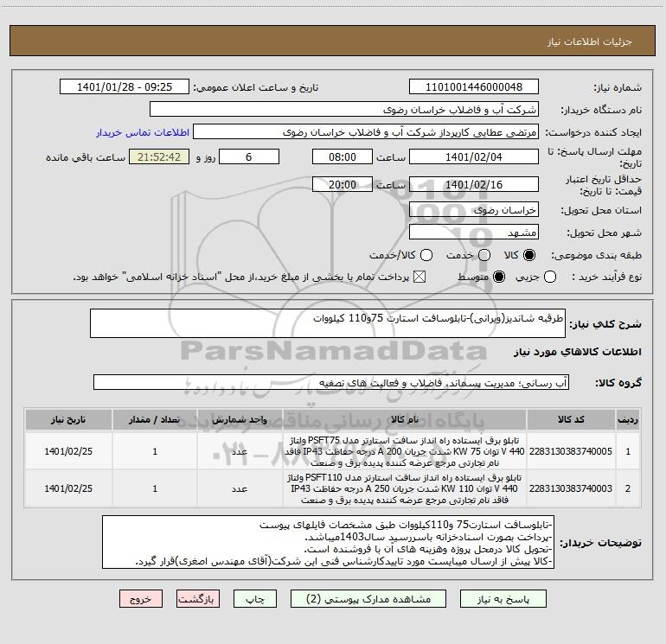Click the ردیف column header
The width and height of the screenshot is (666, 644).
click(x=628, y=419)
